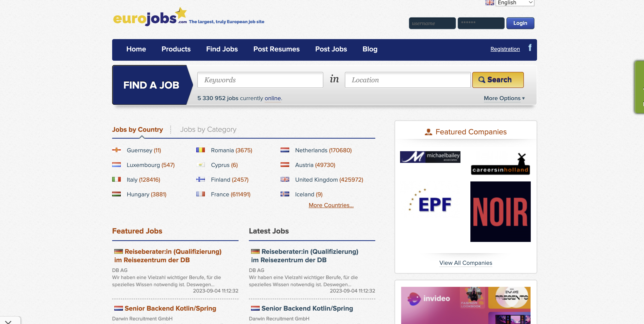644x324 pixels.
Task: Click the yellow Search button
Action: [498, 80]
